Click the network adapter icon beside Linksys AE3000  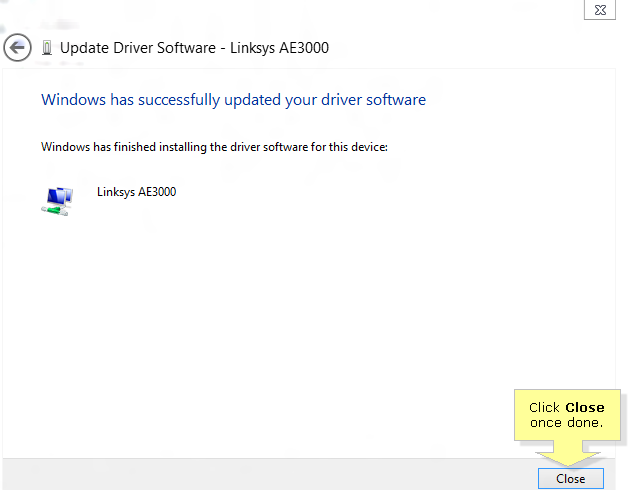point(57,201)
